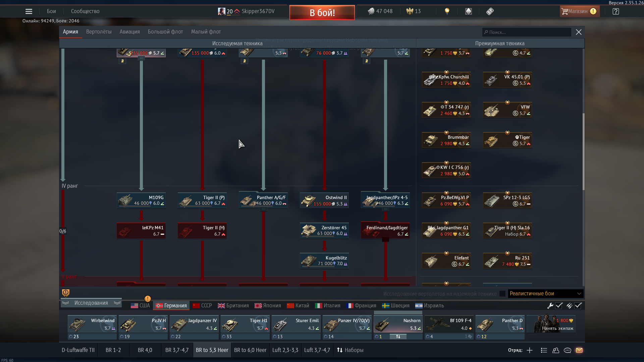Select the Brummbär premium vehicle
Image resolution: width=644 pixels, height=362 pixels.
tap(446, 140)
